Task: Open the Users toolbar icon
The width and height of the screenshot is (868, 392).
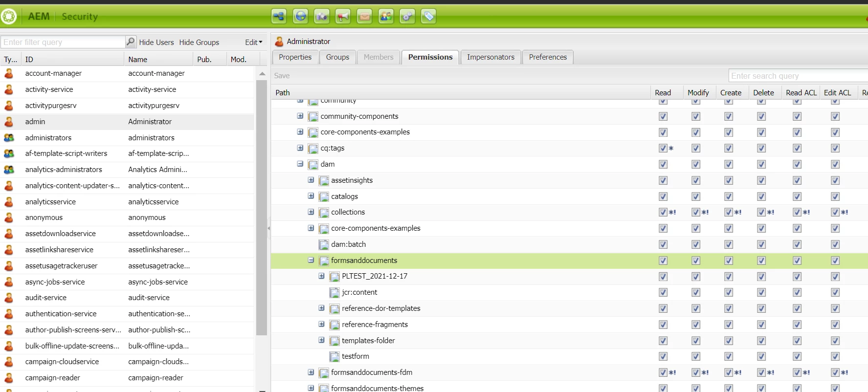Action: pos(386,16)
